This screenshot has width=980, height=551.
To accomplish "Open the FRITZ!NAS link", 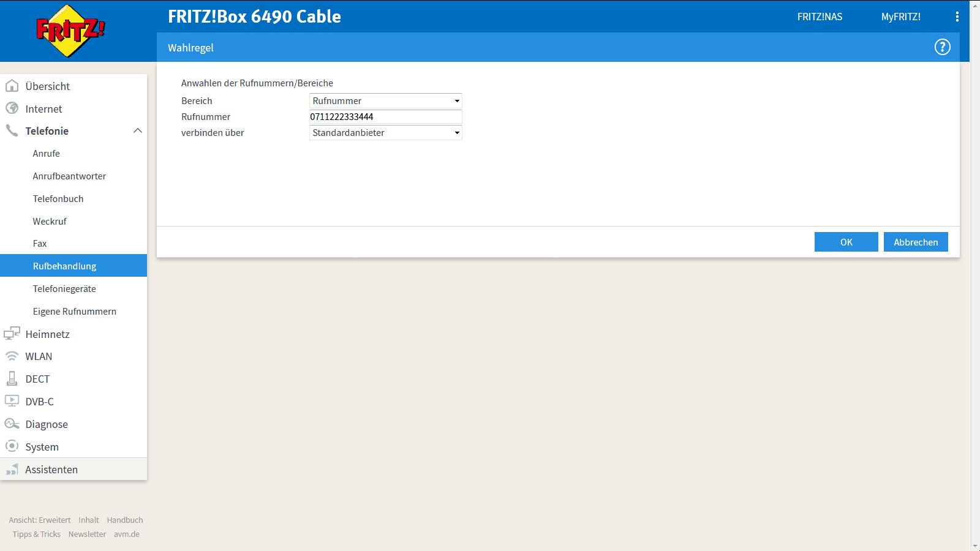I will (820, 17).
